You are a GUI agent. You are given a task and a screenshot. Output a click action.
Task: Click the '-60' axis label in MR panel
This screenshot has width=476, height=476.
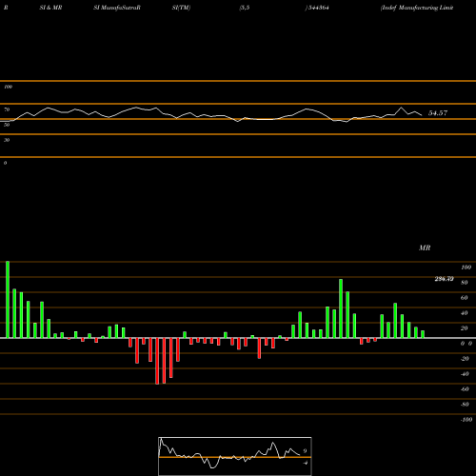point(465,389)
